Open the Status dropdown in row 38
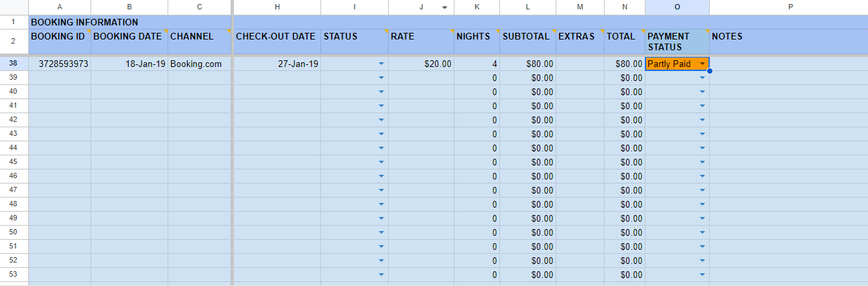 point(381,64)
